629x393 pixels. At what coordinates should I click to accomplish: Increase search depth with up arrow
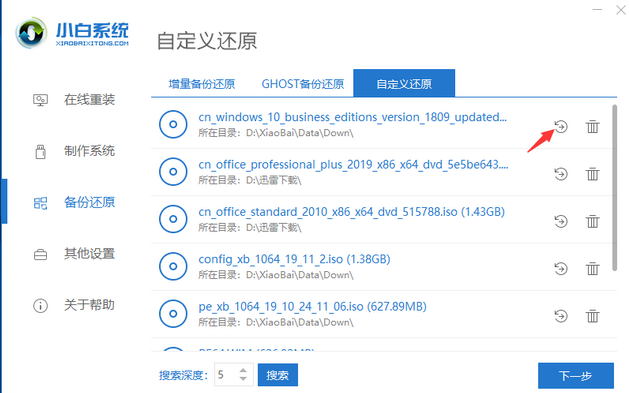[243, 371]
